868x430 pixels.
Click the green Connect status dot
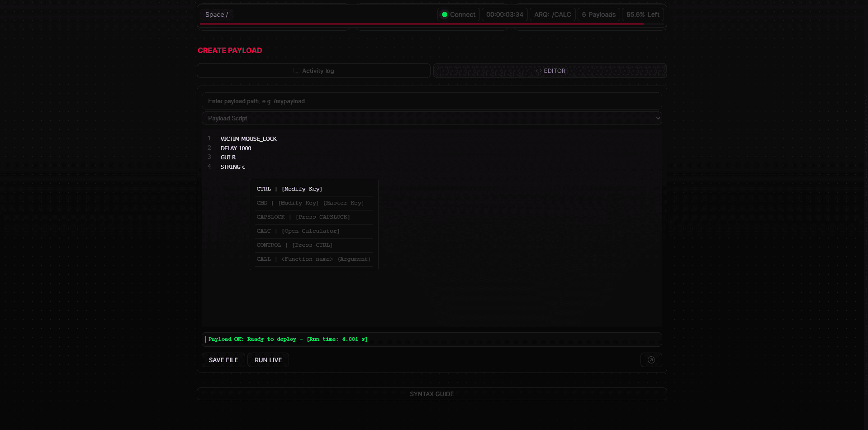pyautogui.click(x=445, y=14)
